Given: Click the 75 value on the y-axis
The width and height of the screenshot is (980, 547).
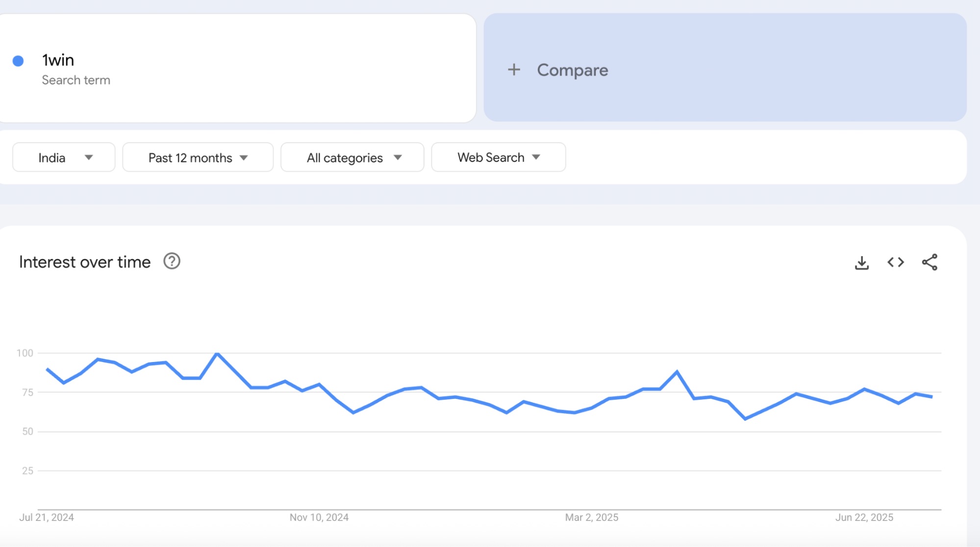Looking at the screenshot, I should pyautogui.click(x=27, y=392).
